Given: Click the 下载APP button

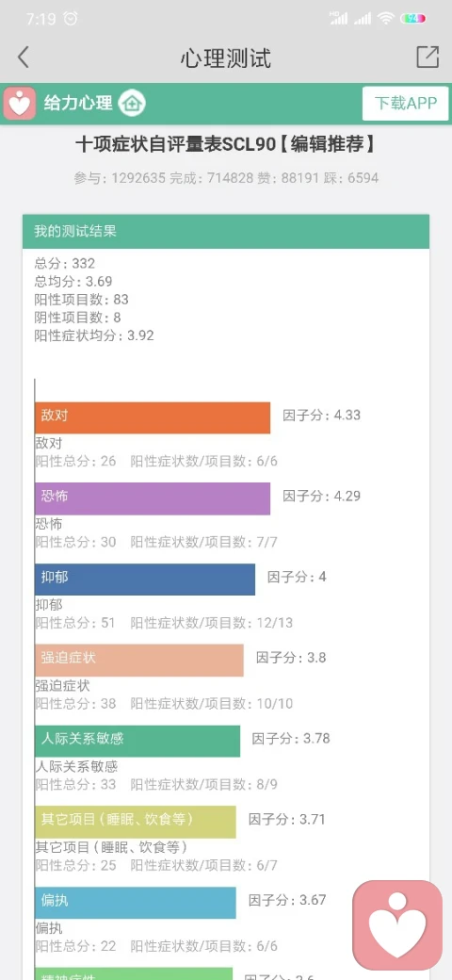Looking at the screenshot, I should (x=405, y=103).
